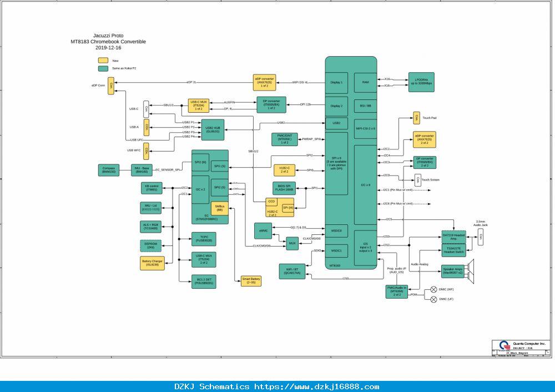This screenshot has height=392, width=555.
Task: Click the TS3A227E Headset Switch block
Action: coord(454,250)
